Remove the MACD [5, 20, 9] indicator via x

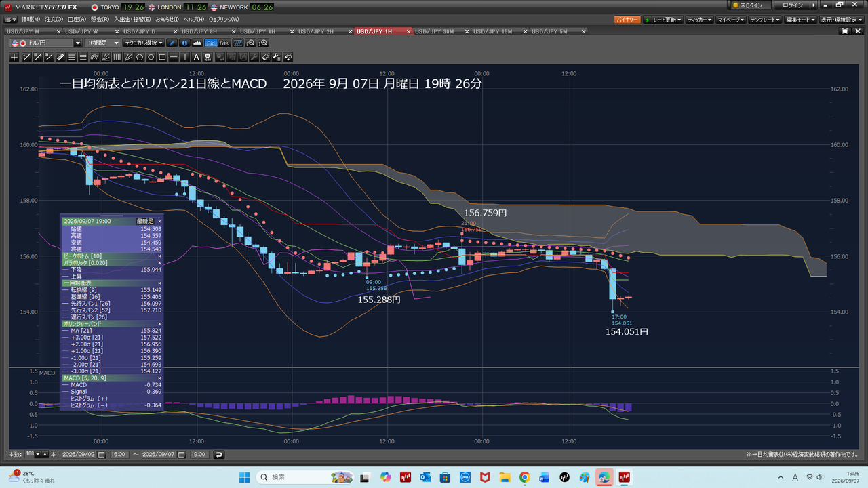(159, 378)
